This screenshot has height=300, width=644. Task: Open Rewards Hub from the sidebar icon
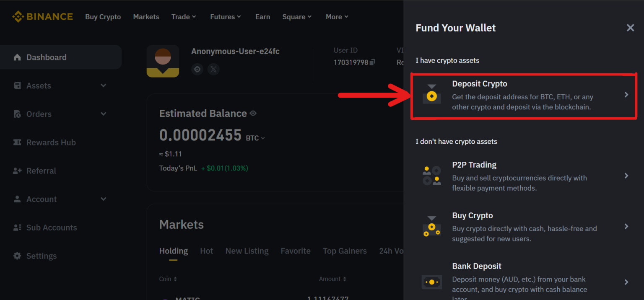(x=17, y=142)
